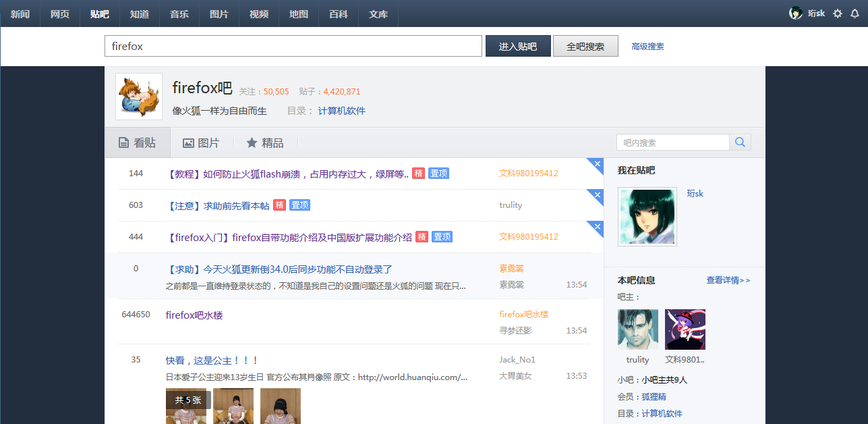Open the firefox吧水楼 thread title
Viewport: 868px width, 424px height.
[194, 315]
